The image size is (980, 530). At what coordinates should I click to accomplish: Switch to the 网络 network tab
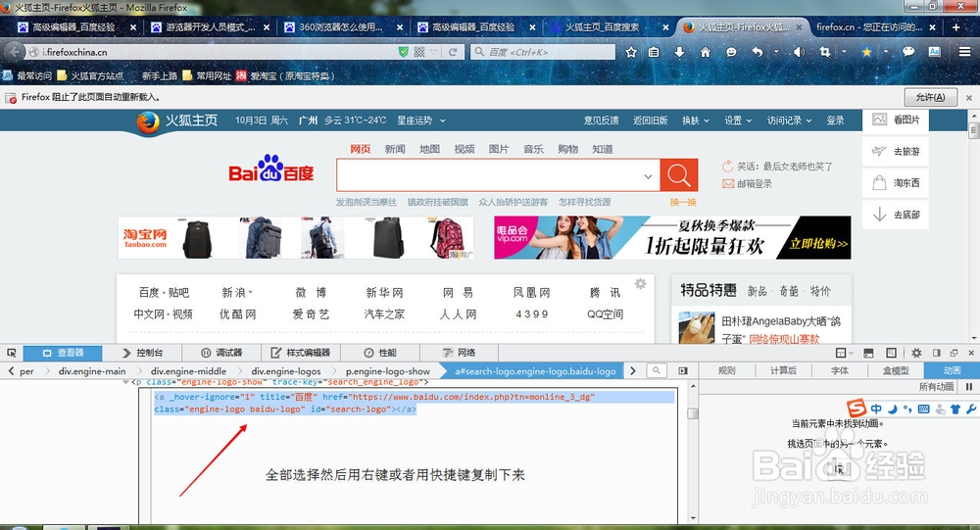point(460,353)
